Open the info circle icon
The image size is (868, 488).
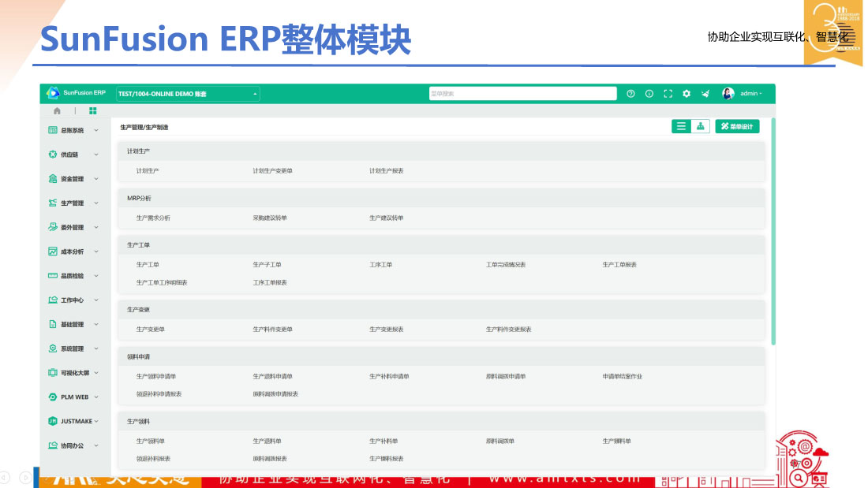[649, 94]
